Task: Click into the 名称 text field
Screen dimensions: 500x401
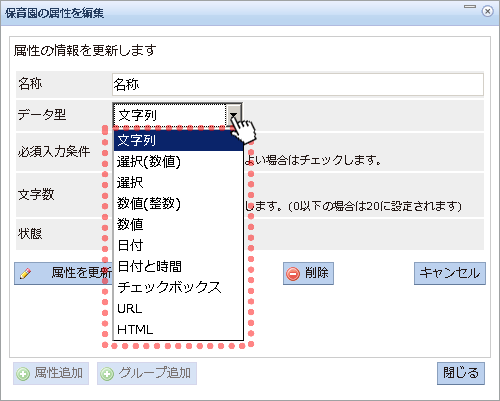Action: point(298,84)
